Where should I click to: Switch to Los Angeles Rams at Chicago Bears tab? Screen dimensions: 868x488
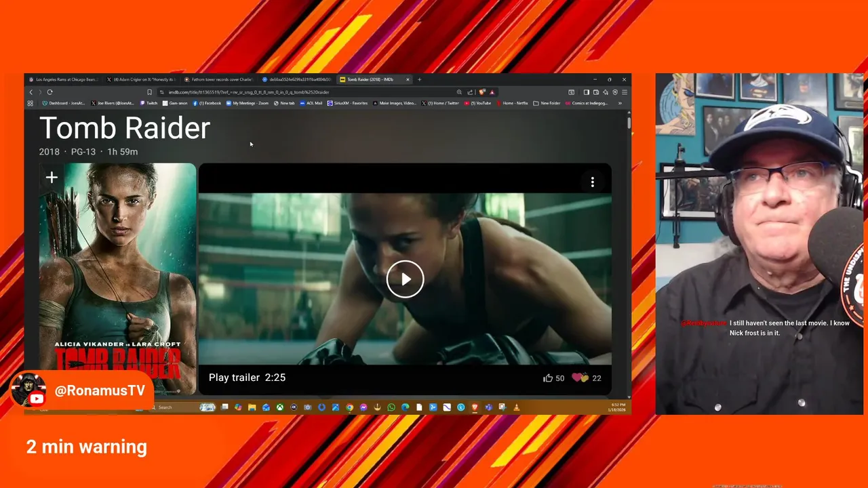click(64, 79)
